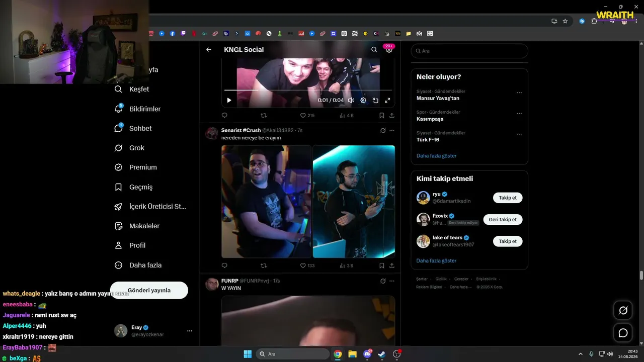Expand the video to fullscreen
Viewport: 644px width, 362px height.
[387, 101]
